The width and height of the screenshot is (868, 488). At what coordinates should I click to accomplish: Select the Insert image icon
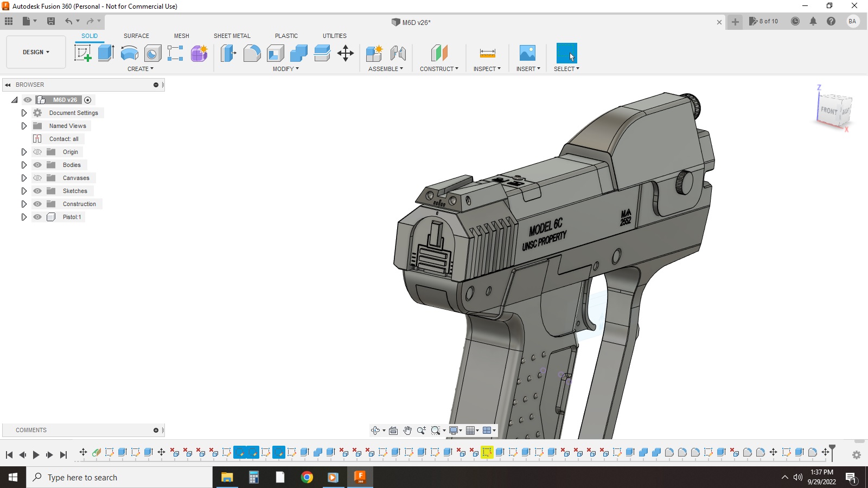(x=527, y=53)
